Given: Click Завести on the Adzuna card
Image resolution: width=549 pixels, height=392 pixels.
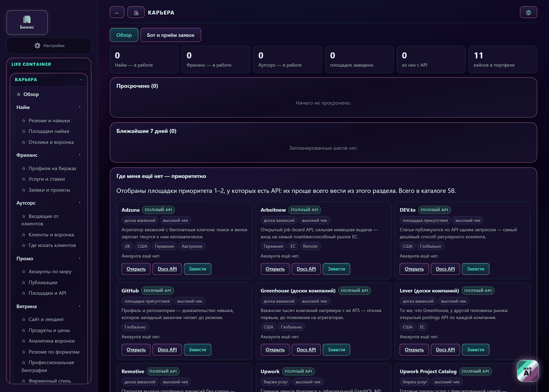Looking at the screenshot, I should (x=197, y=269).
